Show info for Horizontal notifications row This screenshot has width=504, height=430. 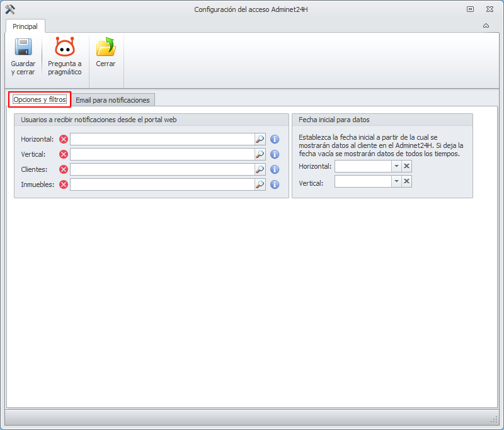[x=275, y=139]
